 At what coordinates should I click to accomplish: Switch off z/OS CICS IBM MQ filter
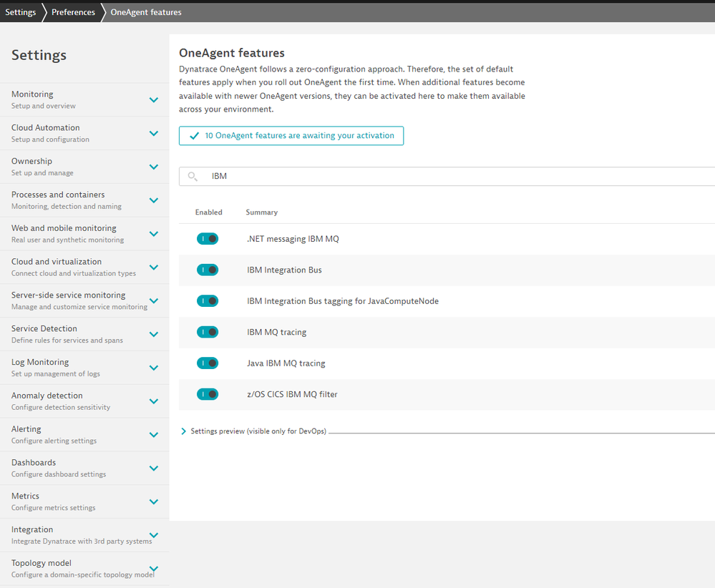208,394
